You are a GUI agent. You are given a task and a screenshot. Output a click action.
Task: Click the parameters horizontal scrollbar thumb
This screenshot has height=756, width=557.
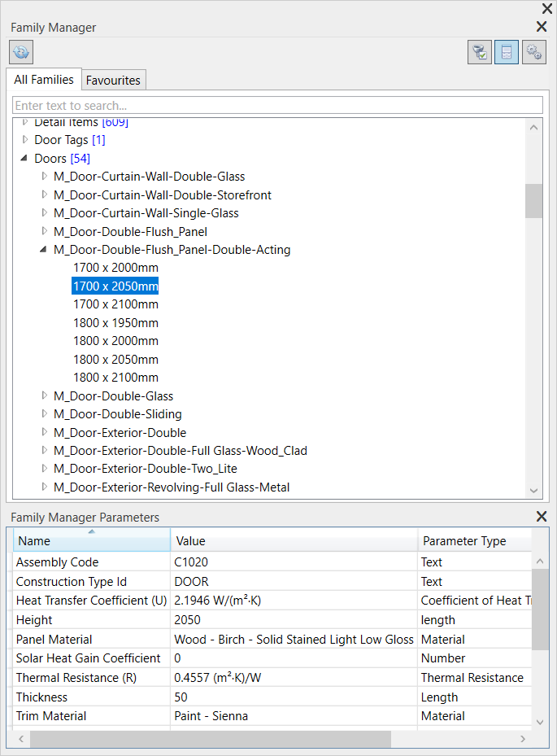click(211, 738)
